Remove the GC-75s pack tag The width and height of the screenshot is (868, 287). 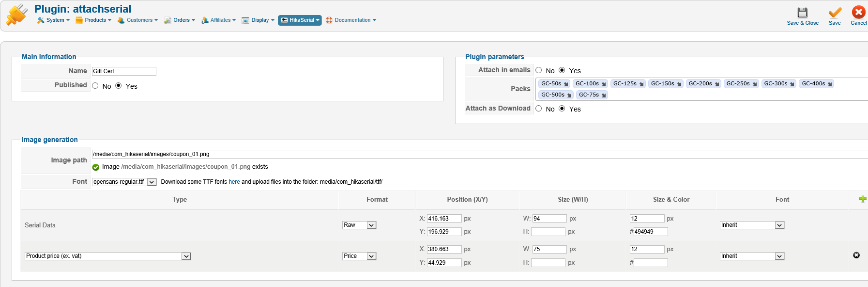tap(604, 96)
